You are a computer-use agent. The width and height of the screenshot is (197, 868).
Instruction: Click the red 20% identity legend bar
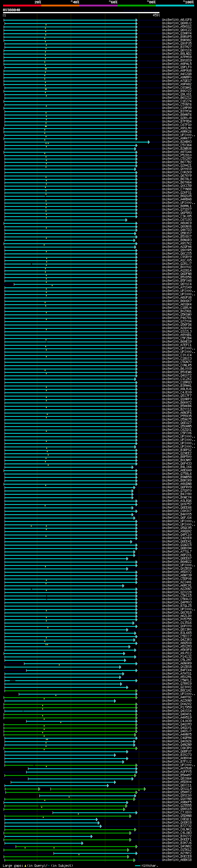tap(22, 6)
